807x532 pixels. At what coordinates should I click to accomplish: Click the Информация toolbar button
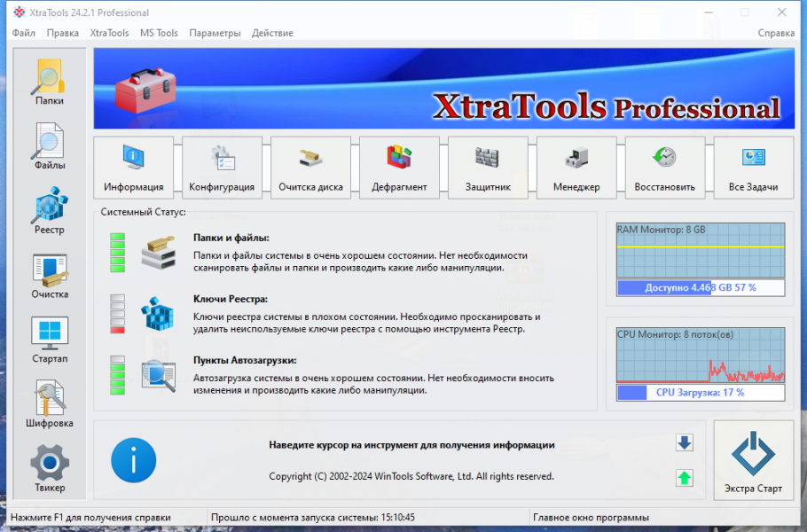[x=134, y=168]
